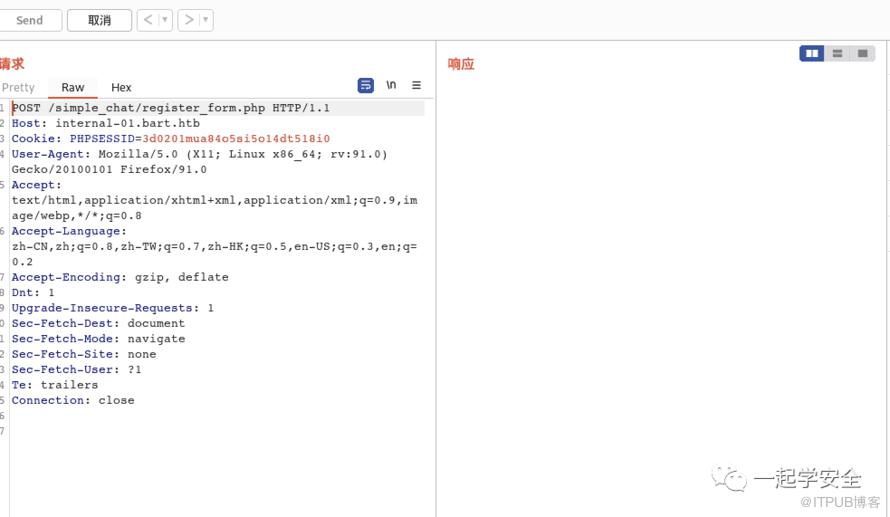
Task: Select combined tabbed layout icon
Action: 863,53
